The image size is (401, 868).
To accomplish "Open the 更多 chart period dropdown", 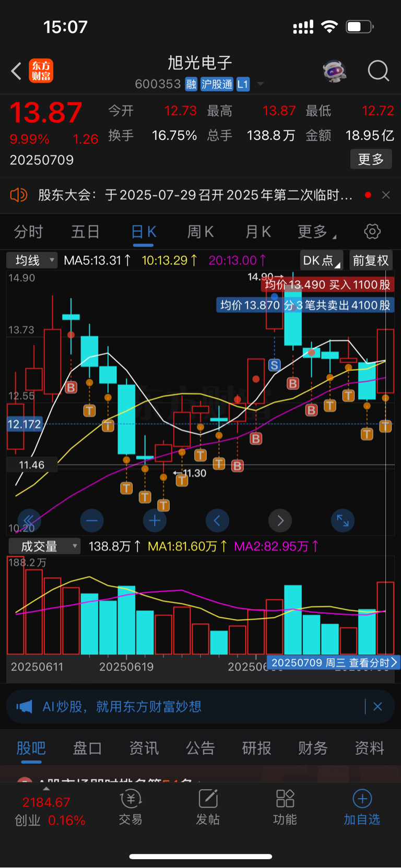I will [316, 231].
